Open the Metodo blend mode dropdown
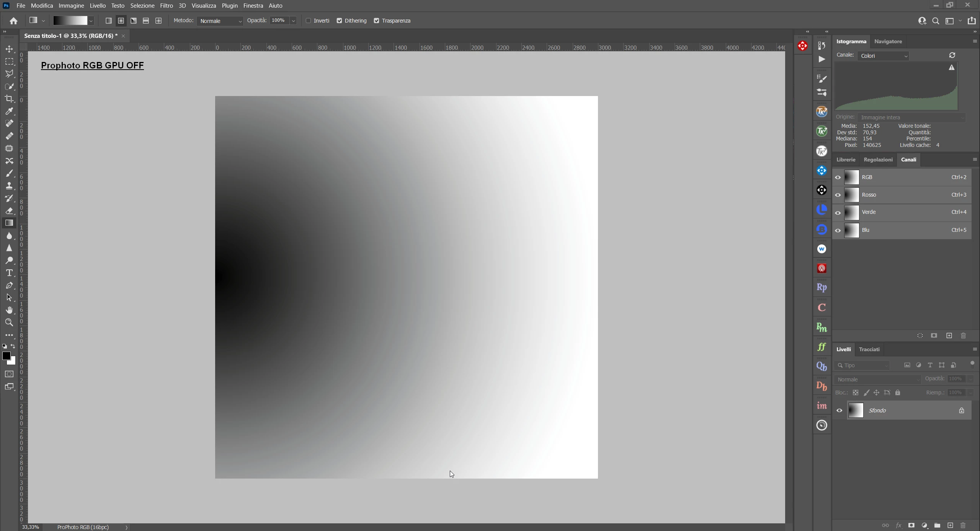Screen dimensions: 980x531 point(220,21)
